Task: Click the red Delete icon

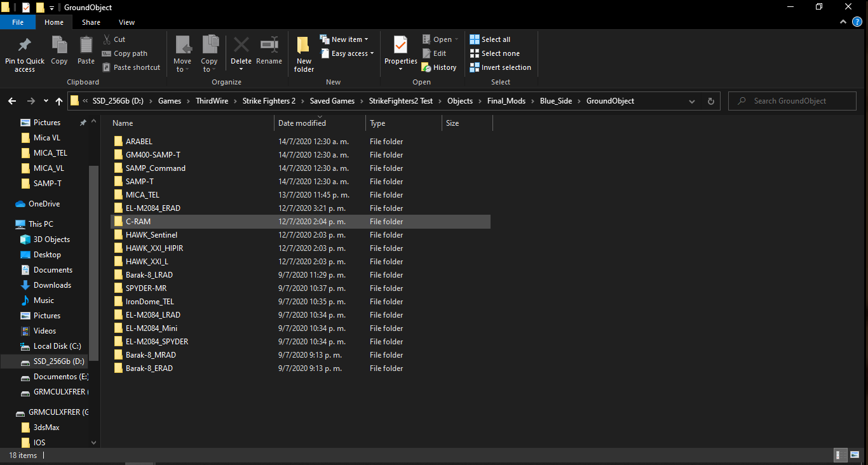Action: point(241,45)
